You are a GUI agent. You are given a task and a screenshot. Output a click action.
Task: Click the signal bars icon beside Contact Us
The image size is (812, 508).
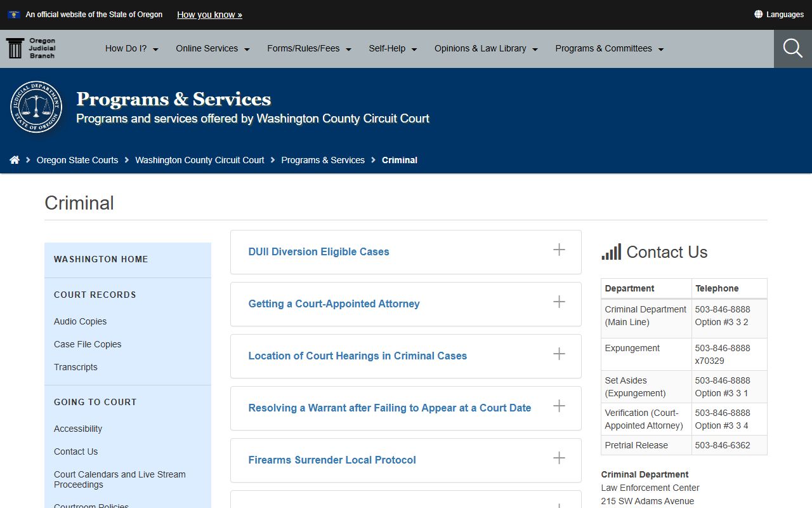tap(612, 252)
